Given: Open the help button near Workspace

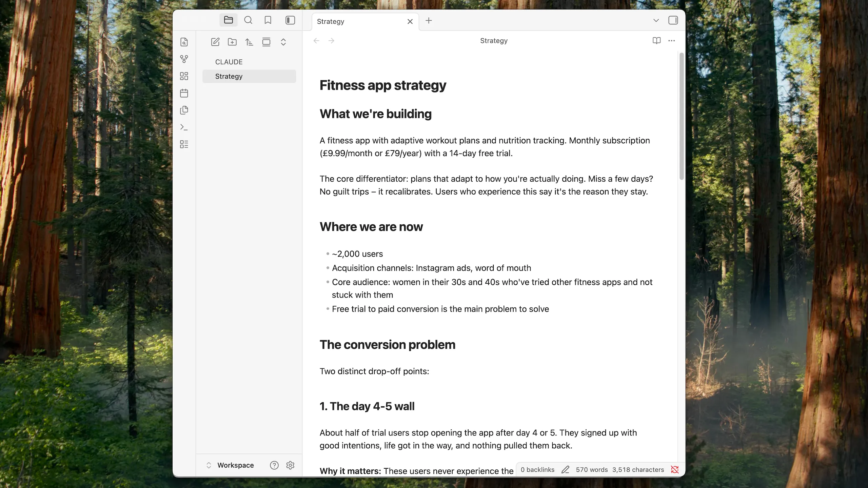Looking at the screenshot, I should coord(274,465).
